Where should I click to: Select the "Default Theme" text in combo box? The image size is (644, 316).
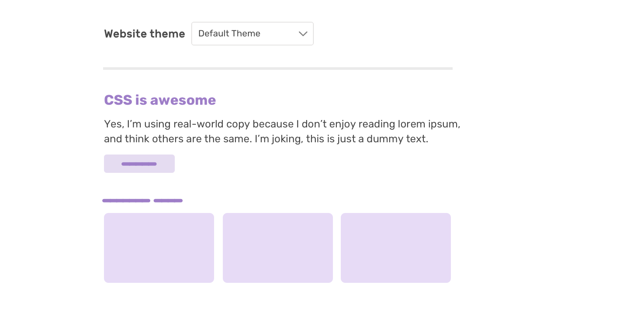[x=229, y=34]
